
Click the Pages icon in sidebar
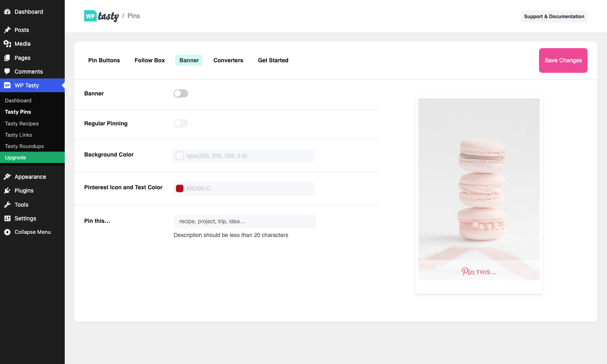point(7,58)
